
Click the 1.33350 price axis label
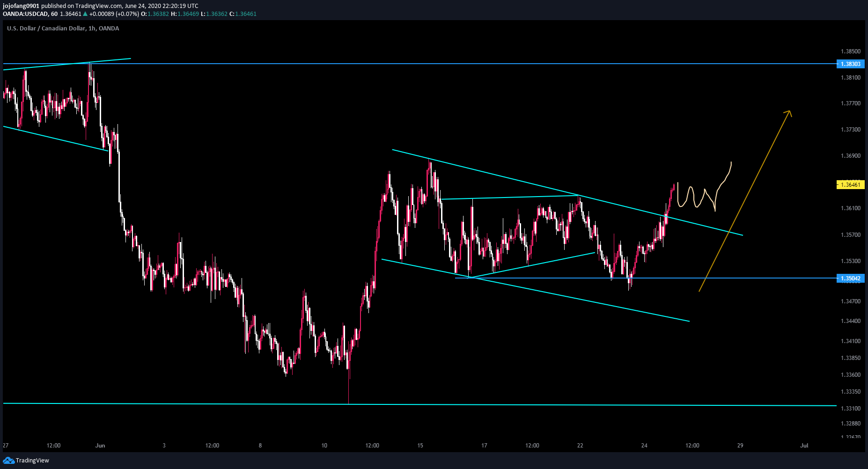pos(850,392)
